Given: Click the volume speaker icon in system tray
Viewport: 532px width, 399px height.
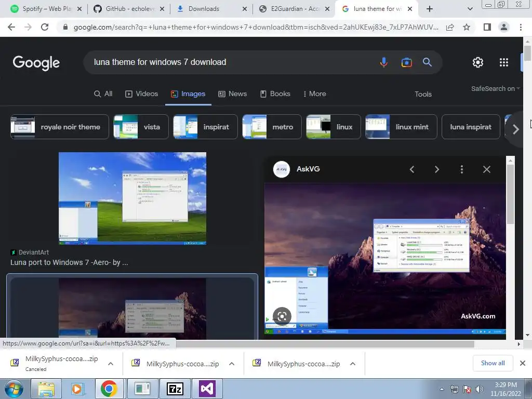Looking at the screenshot, I should [480, 389].
